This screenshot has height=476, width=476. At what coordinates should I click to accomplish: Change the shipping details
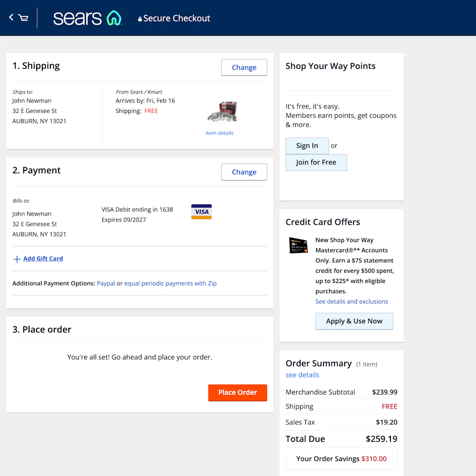(x=244, y=67)
